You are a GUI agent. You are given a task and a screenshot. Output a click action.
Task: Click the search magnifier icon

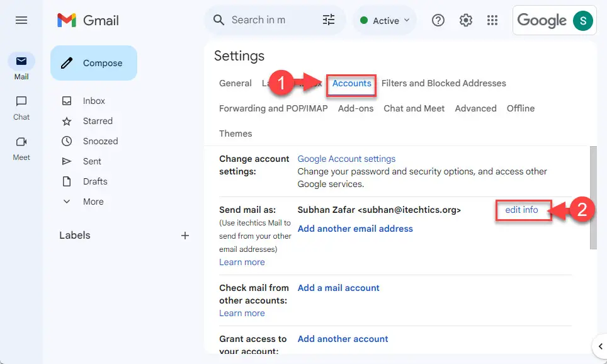[x=218, y=20]
